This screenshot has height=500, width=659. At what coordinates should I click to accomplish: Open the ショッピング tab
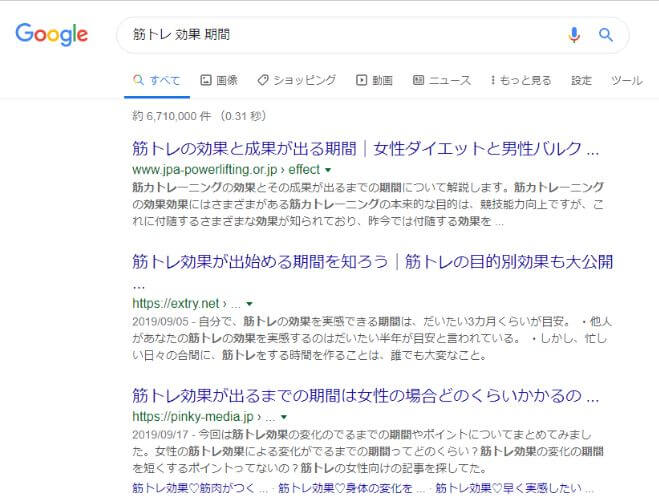click(297, 80)
